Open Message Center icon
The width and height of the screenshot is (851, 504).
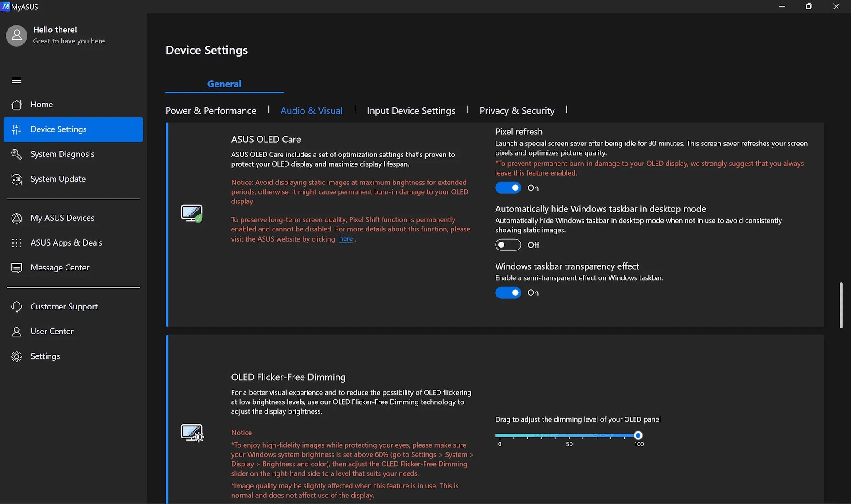[x=16, y=268]
